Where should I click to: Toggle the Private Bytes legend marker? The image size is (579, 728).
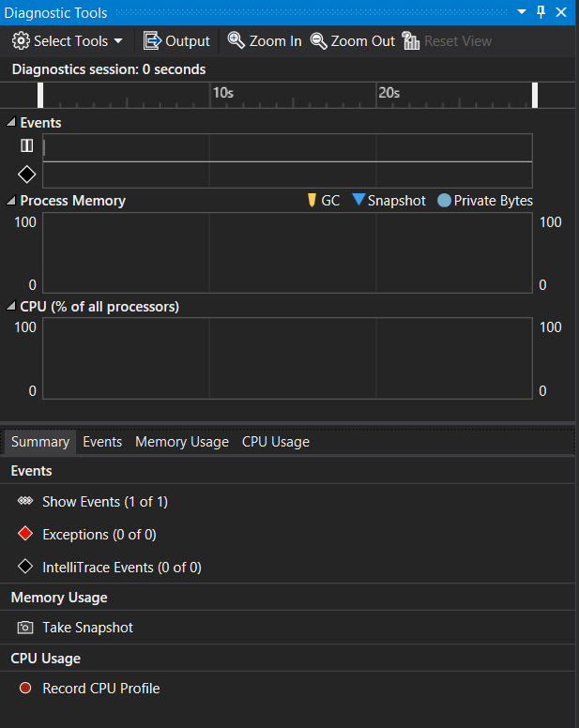445,201
